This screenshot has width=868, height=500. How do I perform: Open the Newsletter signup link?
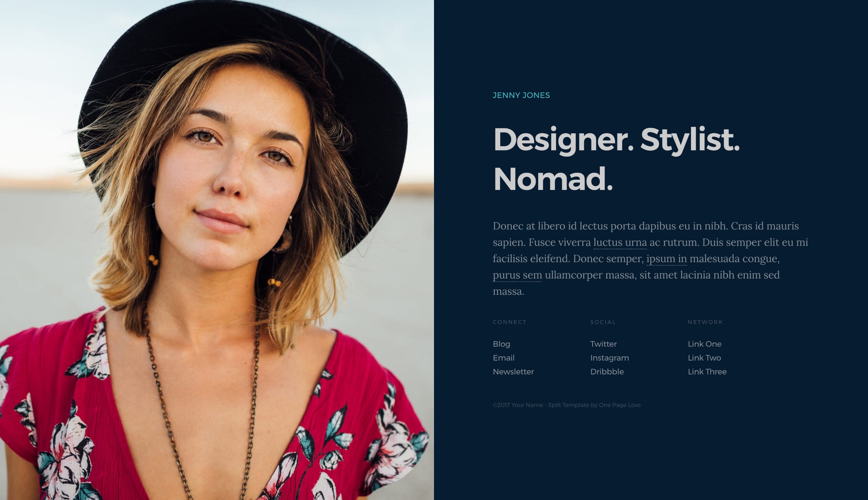point(513,371)
